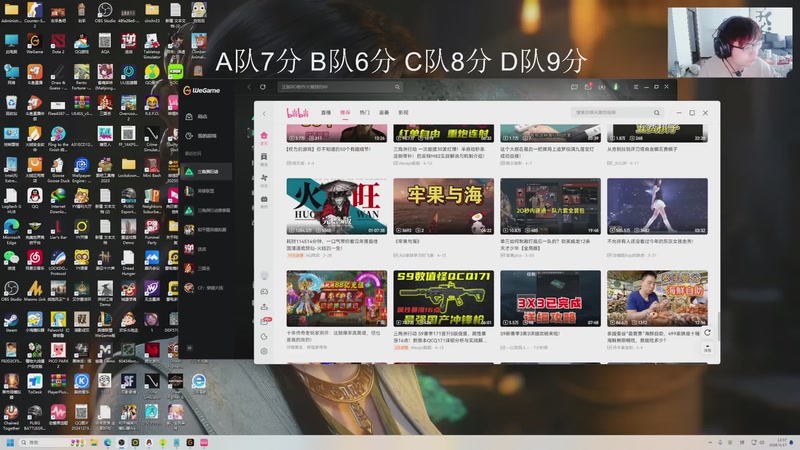This screenshot has width=800, height=450.
Task: Open the bilibili dynamics fan icon
Action: (x=264, y=178)
